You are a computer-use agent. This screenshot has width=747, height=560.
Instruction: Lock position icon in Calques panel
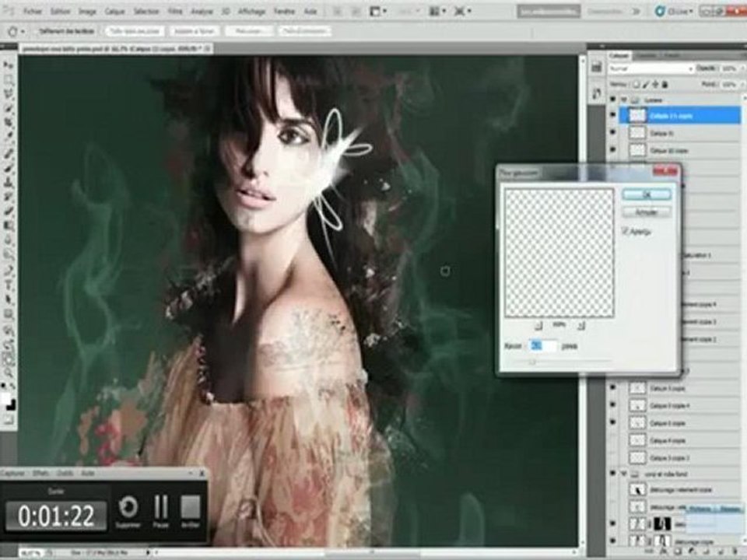[x=655, y=84]
